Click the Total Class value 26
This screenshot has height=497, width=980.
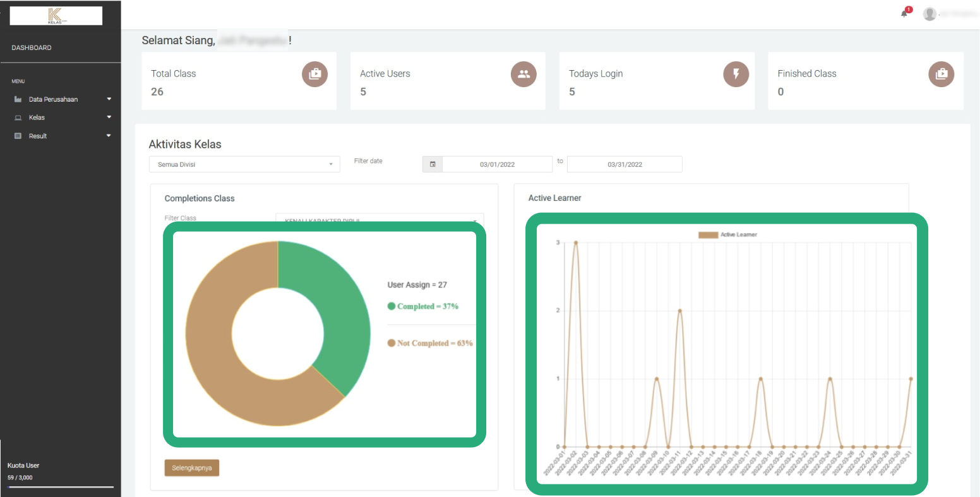(157, 92)
